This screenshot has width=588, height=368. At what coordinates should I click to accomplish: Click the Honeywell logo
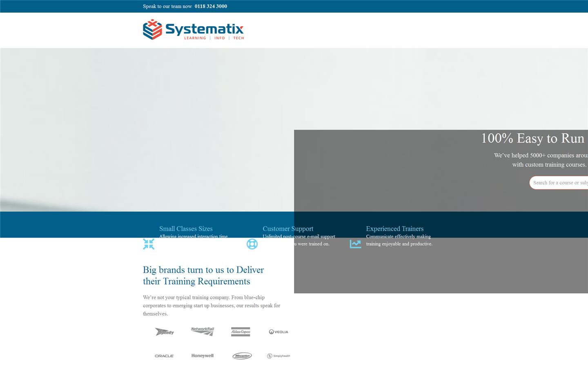203,356
